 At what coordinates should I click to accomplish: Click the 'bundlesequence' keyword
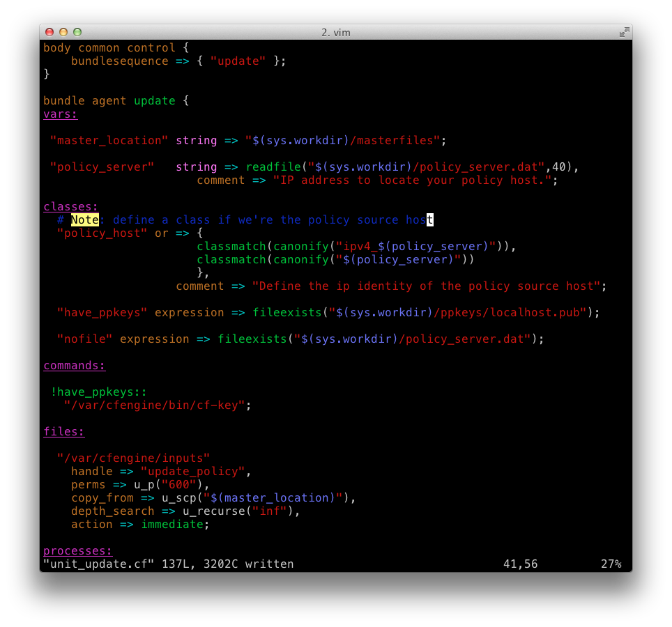click(x=120, y=61)
